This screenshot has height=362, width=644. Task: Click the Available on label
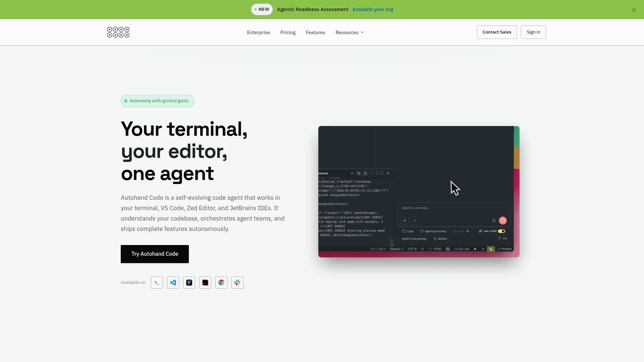pyautogui.click(x=133, y=283)
